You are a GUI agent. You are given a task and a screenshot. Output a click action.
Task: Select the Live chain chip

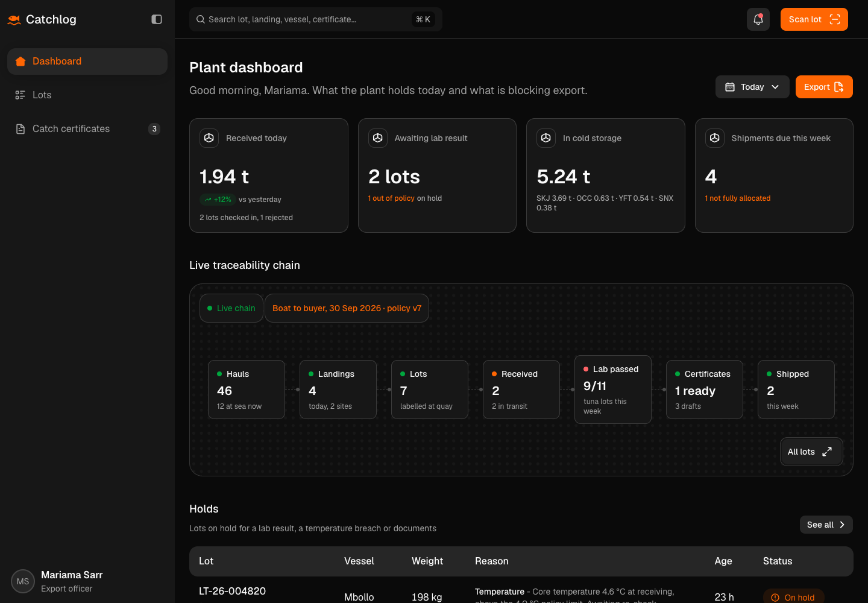click(x=231, y=308)
